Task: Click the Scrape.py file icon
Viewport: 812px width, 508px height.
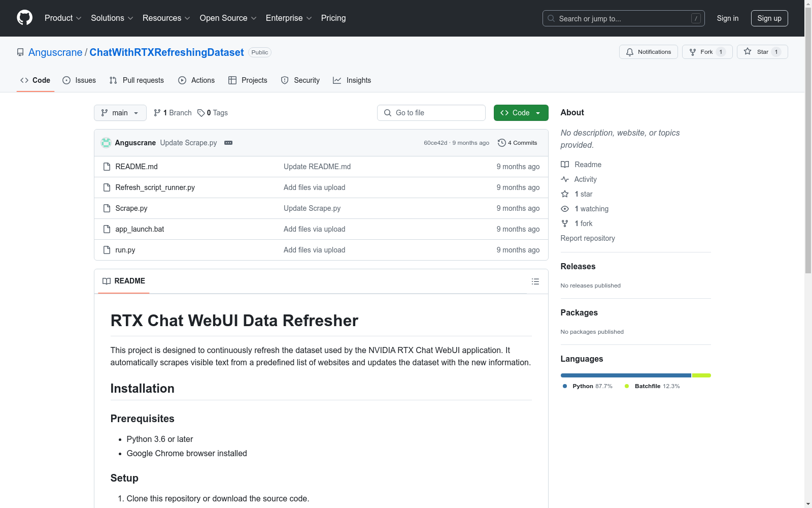Action: coord(107,208)
